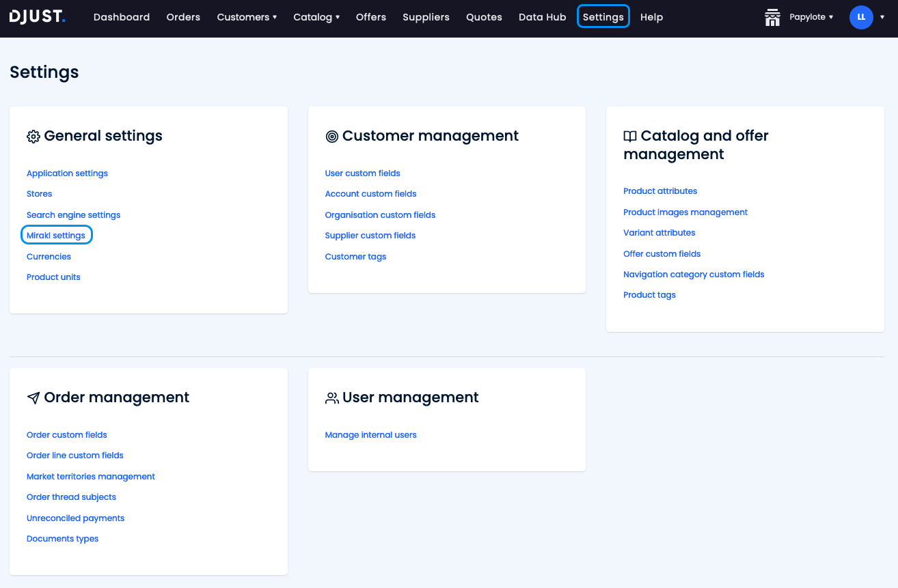Viewport: 898px width, 588px height.
Task: Open the LL user avatar
Action: click(861, 17)
